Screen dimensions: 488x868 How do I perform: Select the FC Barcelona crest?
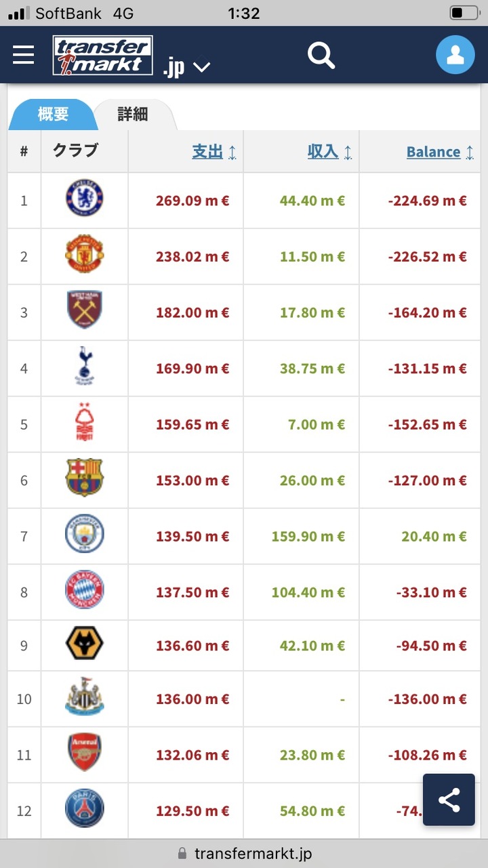[84, 478]
